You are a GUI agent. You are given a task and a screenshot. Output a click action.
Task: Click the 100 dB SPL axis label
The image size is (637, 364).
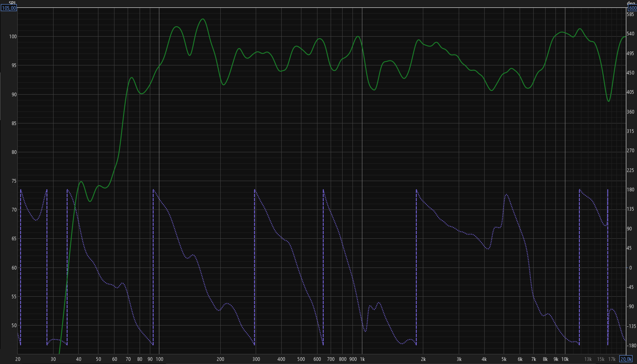pos(13,36)
